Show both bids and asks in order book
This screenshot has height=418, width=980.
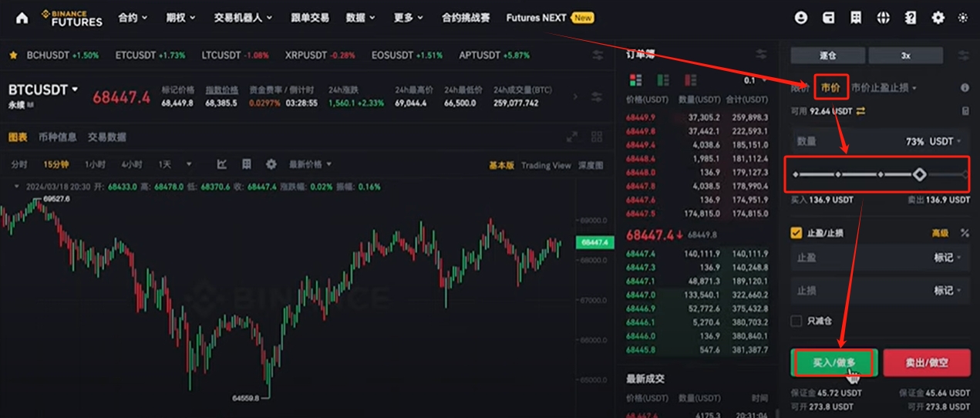coord(636,80)
